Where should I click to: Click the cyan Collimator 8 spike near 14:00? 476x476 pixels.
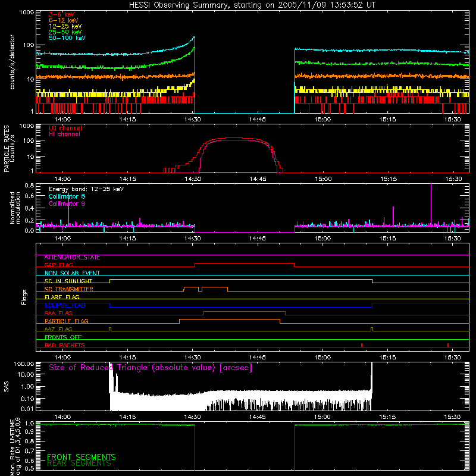[68, 209]
